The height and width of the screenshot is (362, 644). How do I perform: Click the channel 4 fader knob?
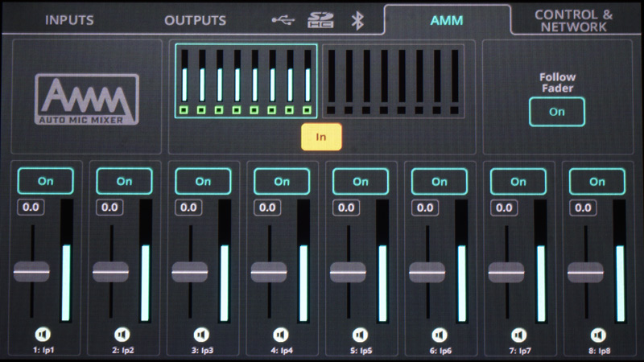tap(269, 272)
